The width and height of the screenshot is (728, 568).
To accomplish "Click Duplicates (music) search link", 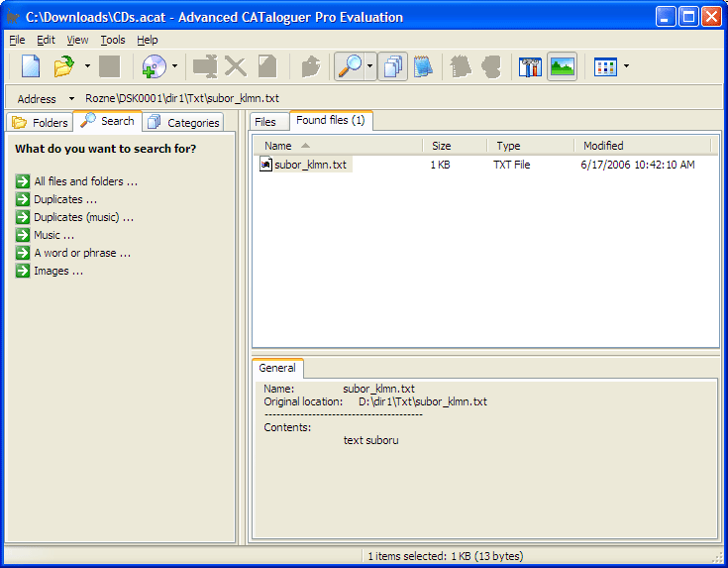I will pyautogui.click(x=83, y=217).
